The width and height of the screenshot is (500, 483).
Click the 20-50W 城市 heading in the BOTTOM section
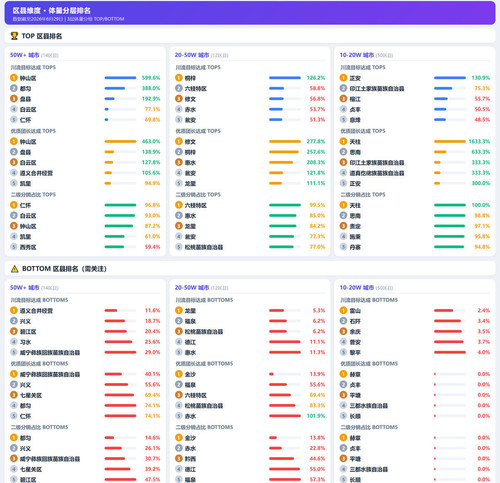(192, 288)
